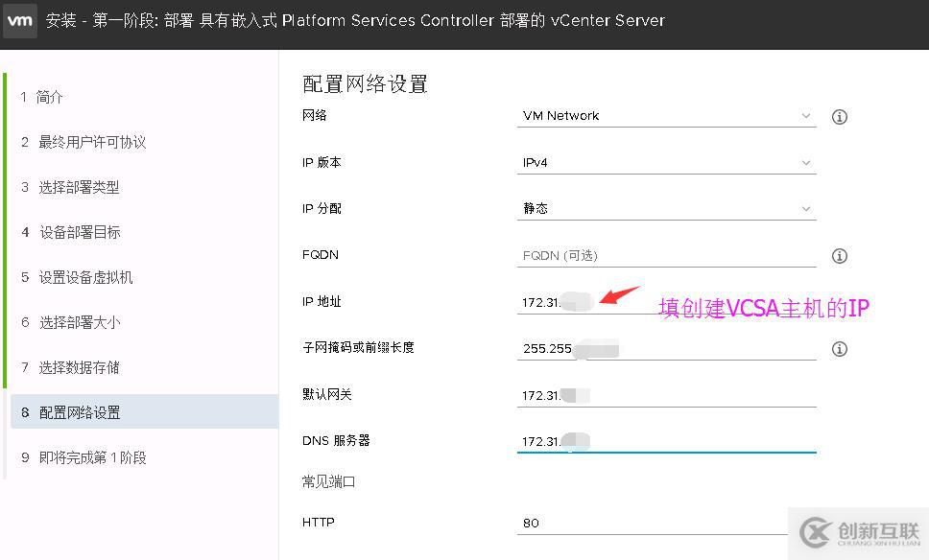This screenshot has width=929, height=560.
Task: Select the HTTP port field showing 80
Action: (x=666, y=523)
